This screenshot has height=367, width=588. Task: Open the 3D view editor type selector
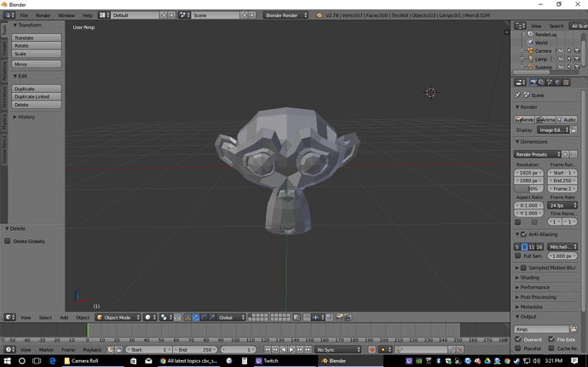coord(9,317)
